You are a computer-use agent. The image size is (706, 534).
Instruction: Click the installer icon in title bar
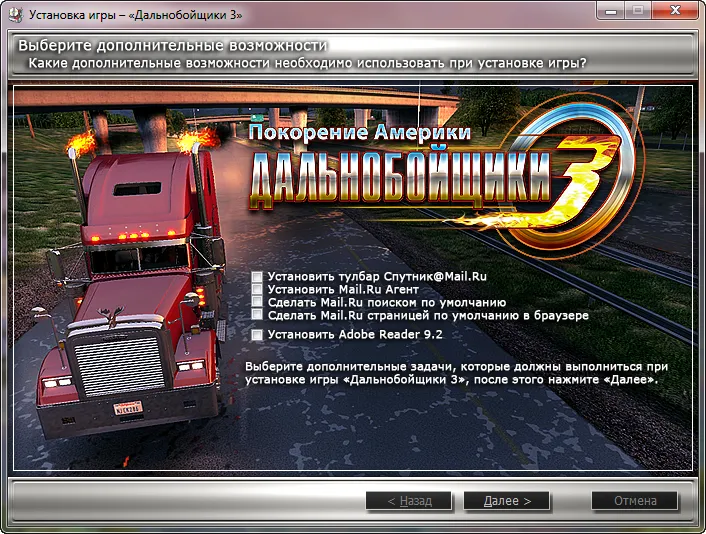tap(13, 14)
